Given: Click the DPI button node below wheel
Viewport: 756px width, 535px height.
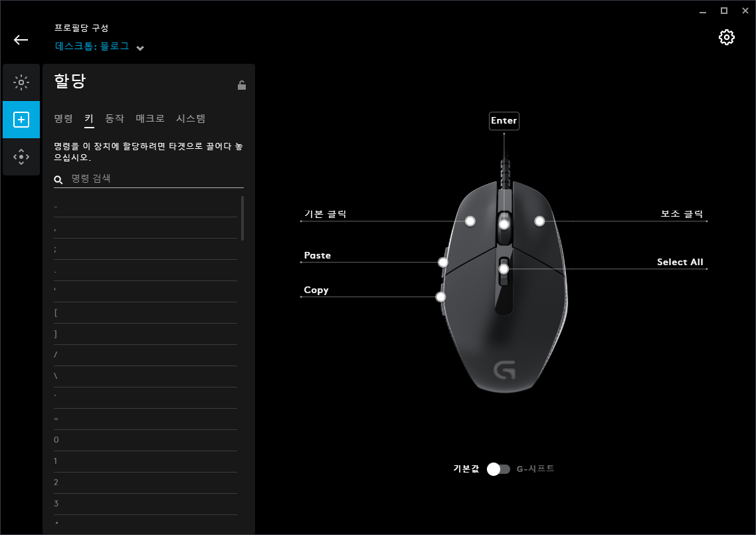Looking at the screenshot, I should coord(504,268).
